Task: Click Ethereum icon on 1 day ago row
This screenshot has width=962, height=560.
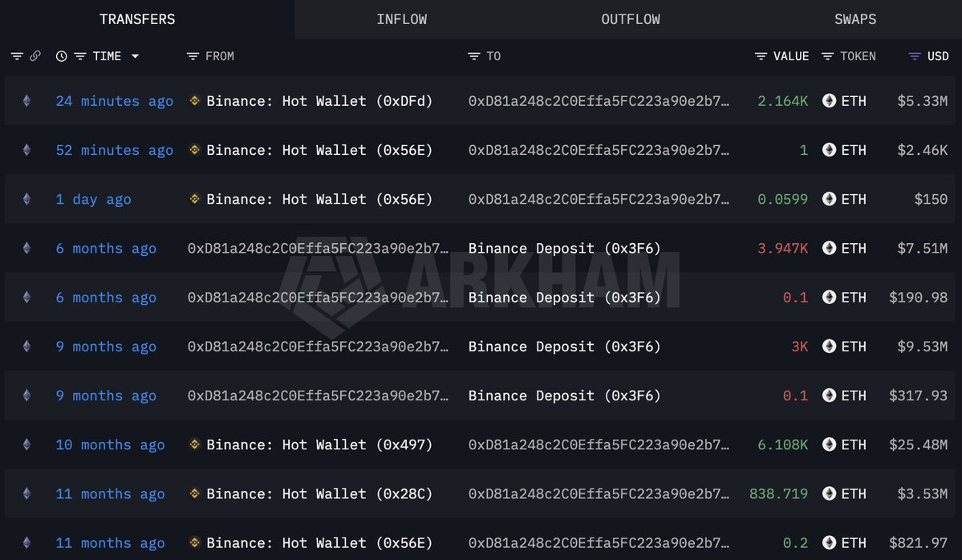Action: 27,199
